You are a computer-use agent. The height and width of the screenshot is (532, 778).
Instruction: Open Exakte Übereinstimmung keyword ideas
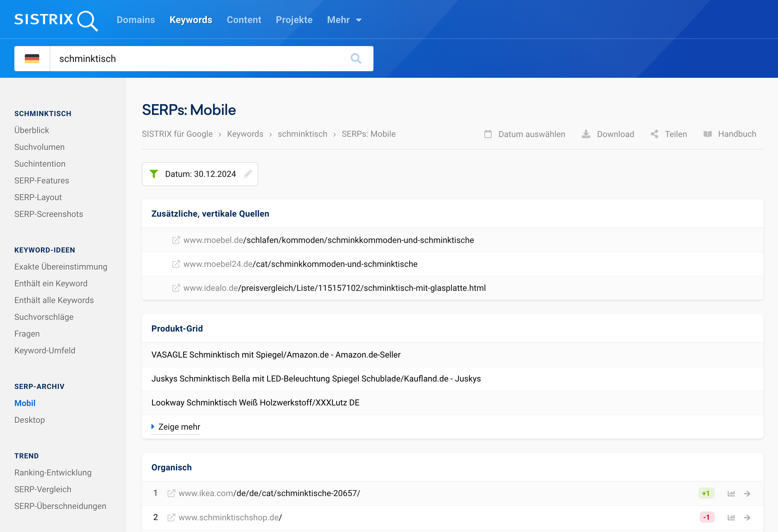61,267
